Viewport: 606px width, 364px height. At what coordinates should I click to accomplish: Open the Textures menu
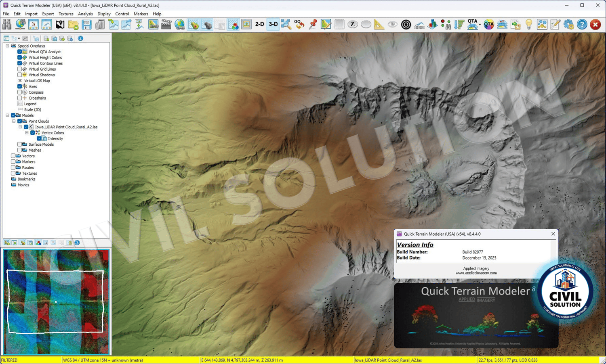66,14
